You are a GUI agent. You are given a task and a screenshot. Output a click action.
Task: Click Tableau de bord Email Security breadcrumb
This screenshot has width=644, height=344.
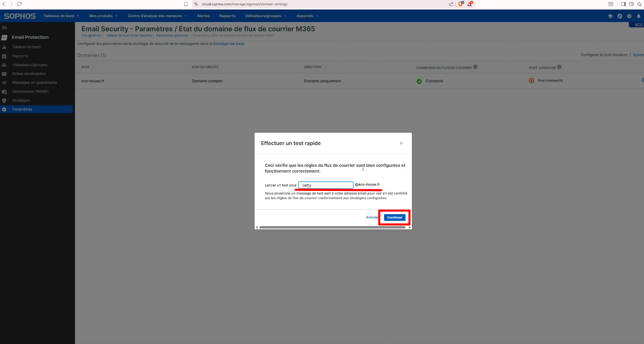coord(129,36)
